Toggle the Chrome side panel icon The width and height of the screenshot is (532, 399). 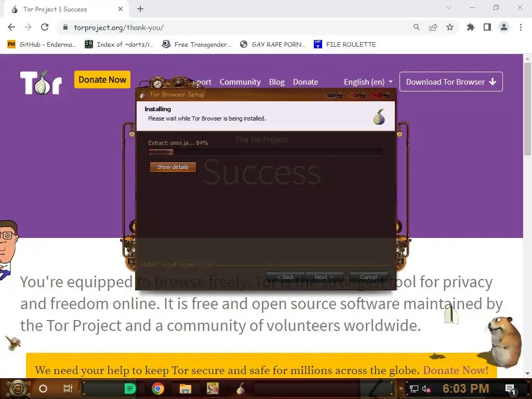tap(487, 27)
